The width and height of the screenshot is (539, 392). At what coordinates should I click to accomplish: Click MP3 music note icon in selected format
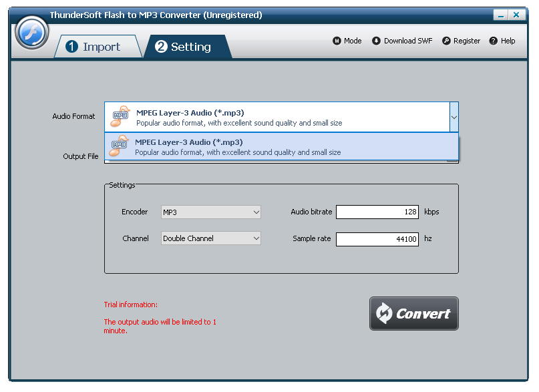coord(120,116)
